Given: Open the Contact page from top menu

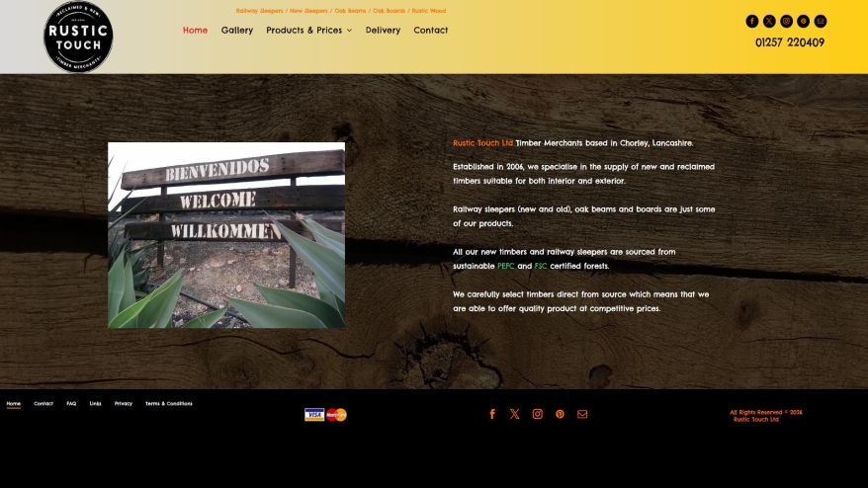Looking at the screenshot, I should (431, 30).
